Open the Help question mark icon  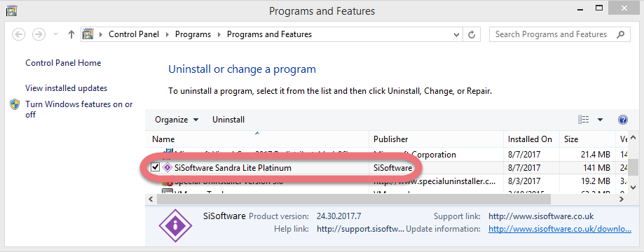(623, 120)
